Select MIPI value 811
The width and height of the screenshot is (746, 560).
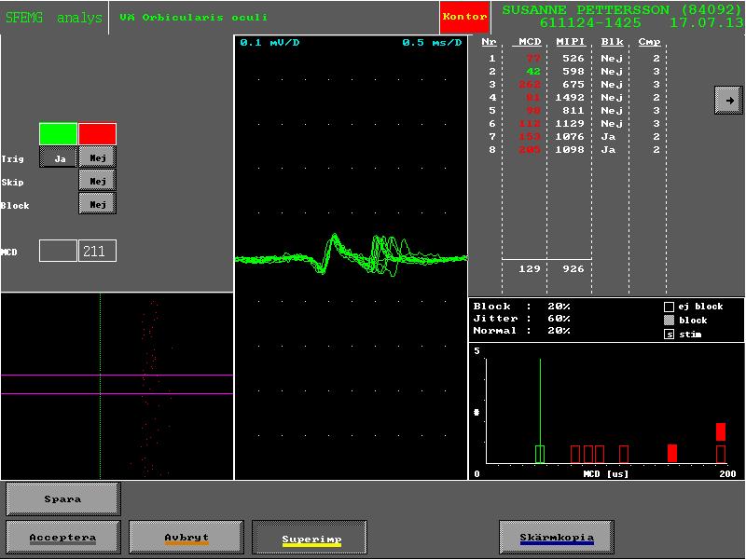point(573,110)
